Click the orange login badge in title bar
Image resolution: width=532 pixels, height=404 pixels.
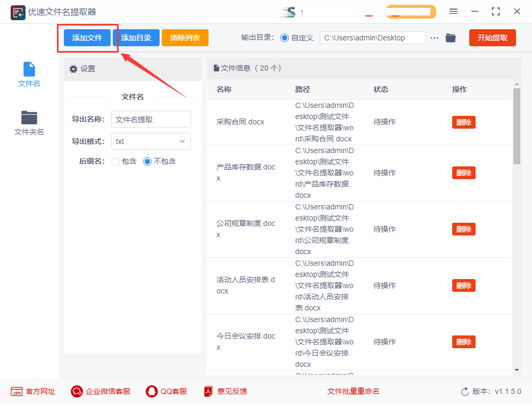pyautogui.click(x=411, y=12)
